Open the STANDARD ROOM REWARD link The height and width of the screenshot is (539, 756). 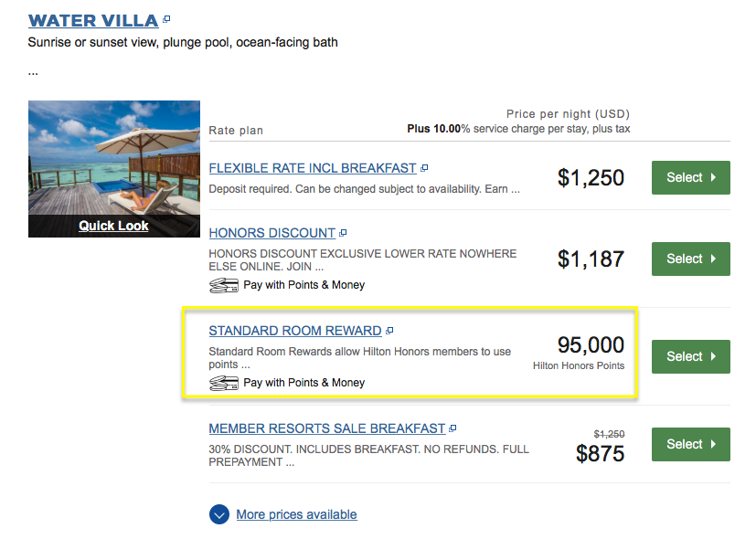pos(295,331)
